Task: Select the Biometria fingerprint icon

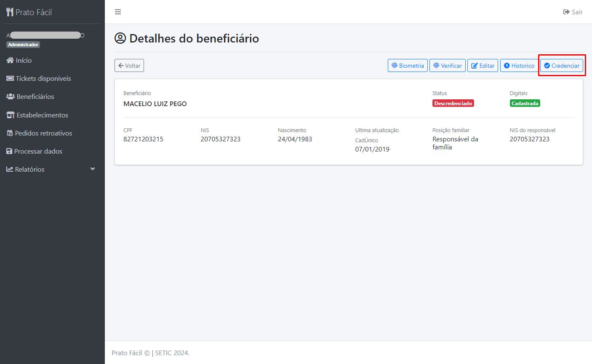Action: tap(395, 65)
